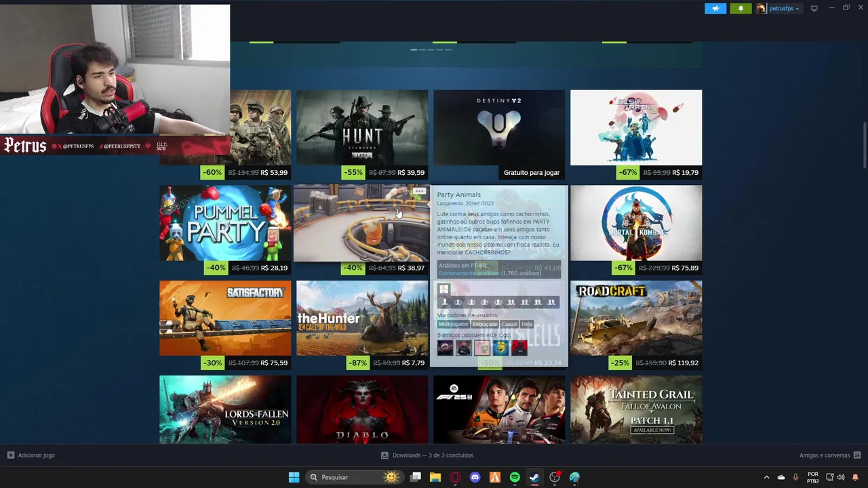Open the colorful icon right of OBS on the taskbar

click(x=574, y=477)
